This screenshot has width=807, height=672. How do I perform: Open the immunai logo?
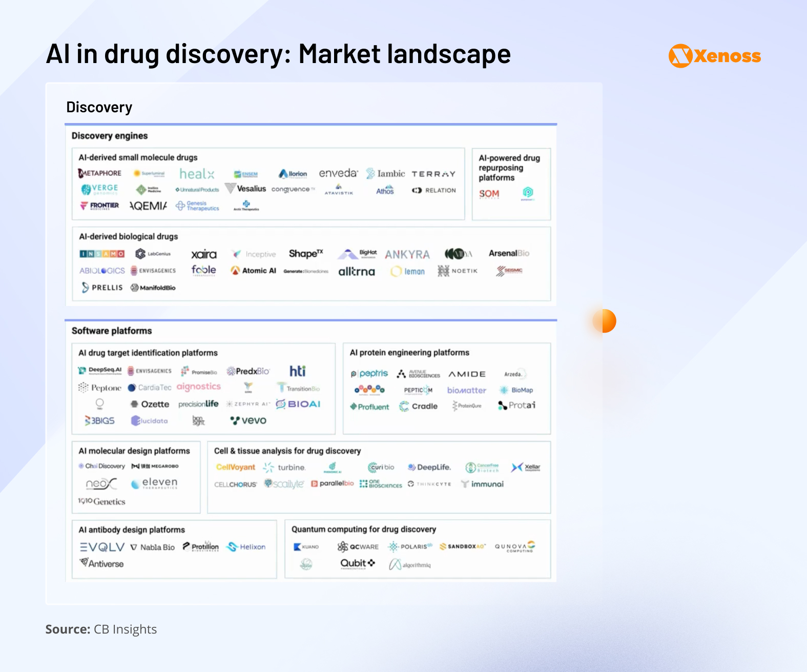(482, 484)
